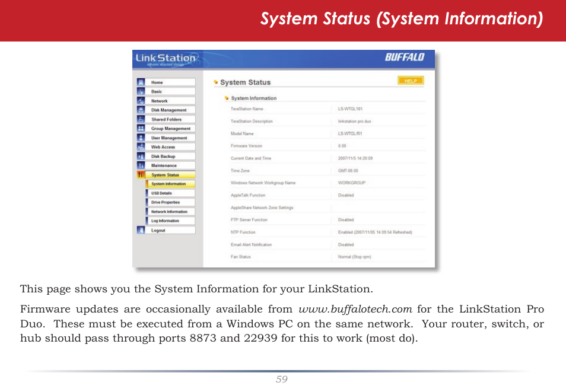Click the Disk Management icon
Viewport: 566px width, 392px height.
pos(141,110)
